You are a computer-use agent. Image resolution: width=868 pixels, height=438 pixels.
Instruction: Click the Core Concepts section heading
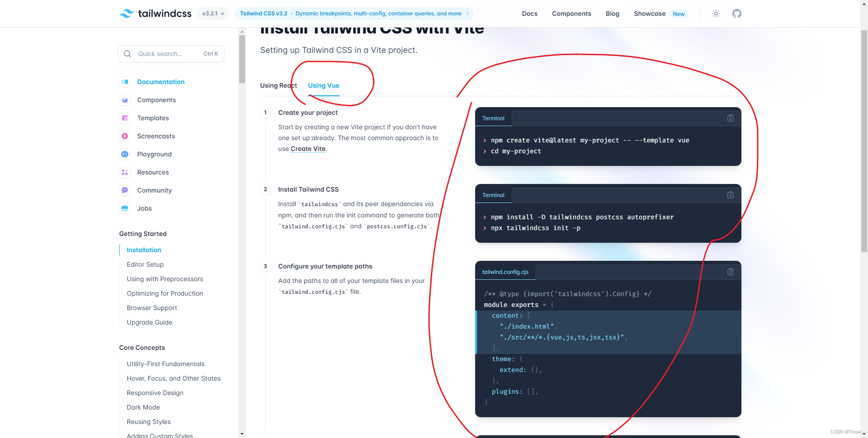click(x=142, y=348)
